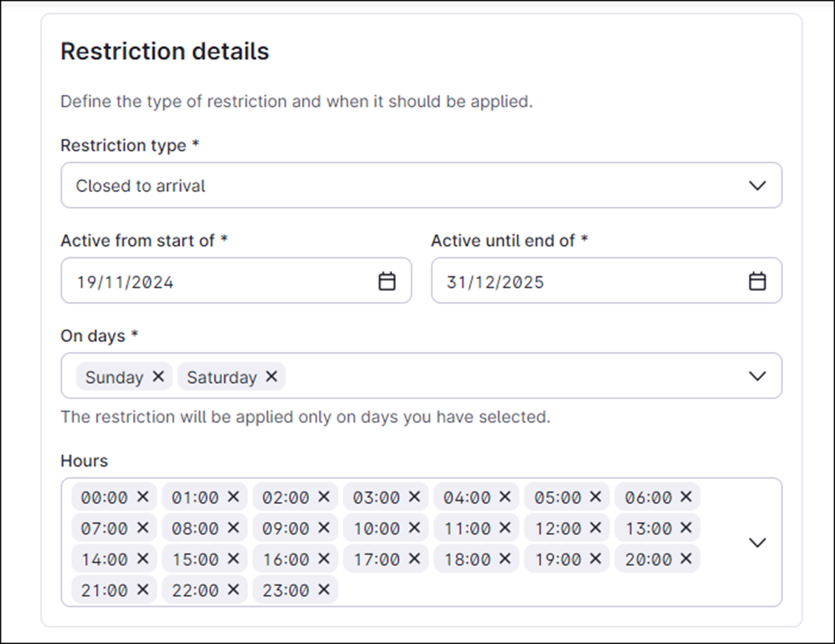Expand the On days selection dropdown

coord(757,376)
